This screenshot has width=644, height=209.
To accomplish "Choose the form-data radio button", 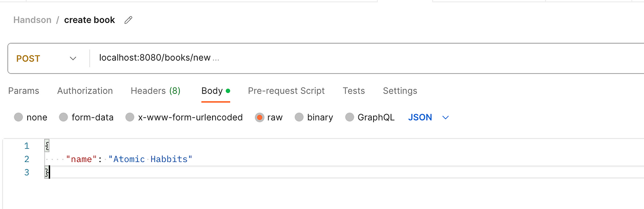I will click(x=63, y=117).
